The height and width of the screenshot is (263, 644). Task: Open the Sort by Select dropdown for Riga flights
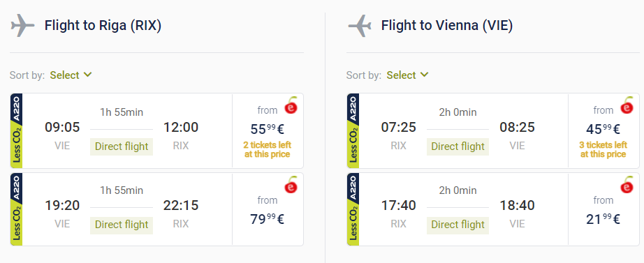tap(71, 75)
